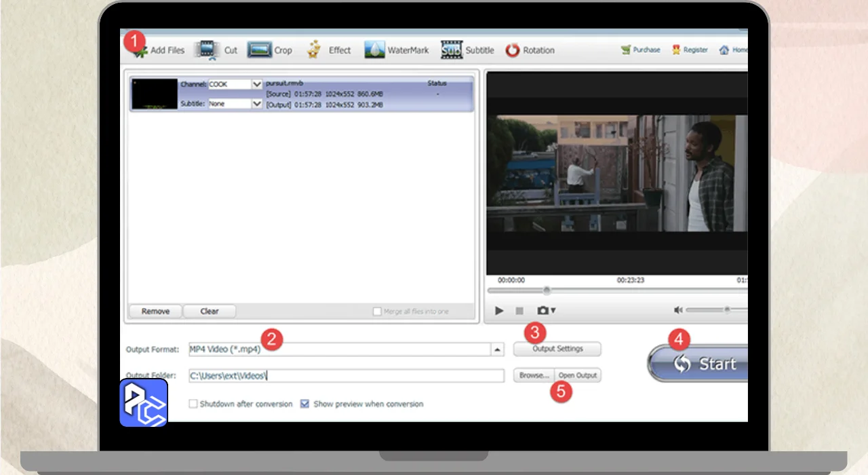Click the Output info line of pursuit.rmvb

coord(324,105)
